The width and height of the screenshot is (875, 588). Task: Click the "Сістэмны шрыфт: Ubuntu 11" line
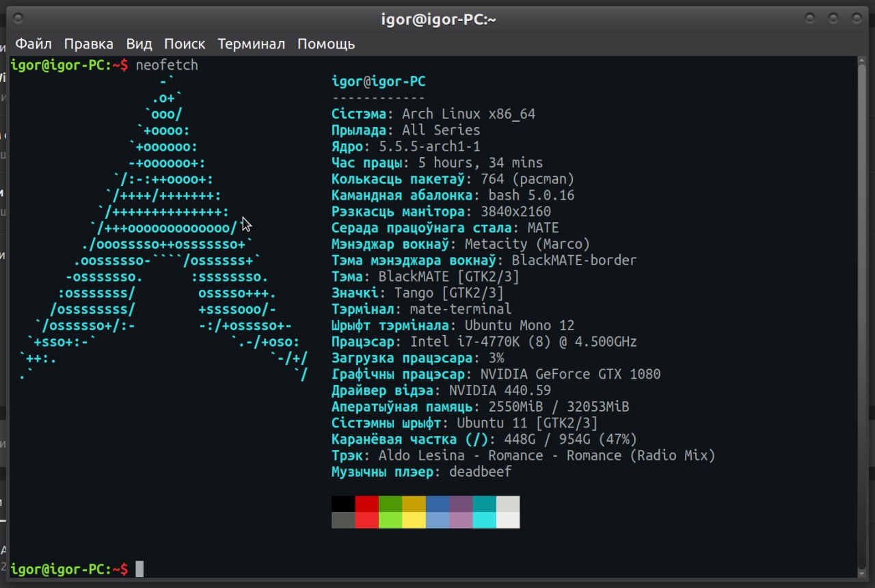465,423
